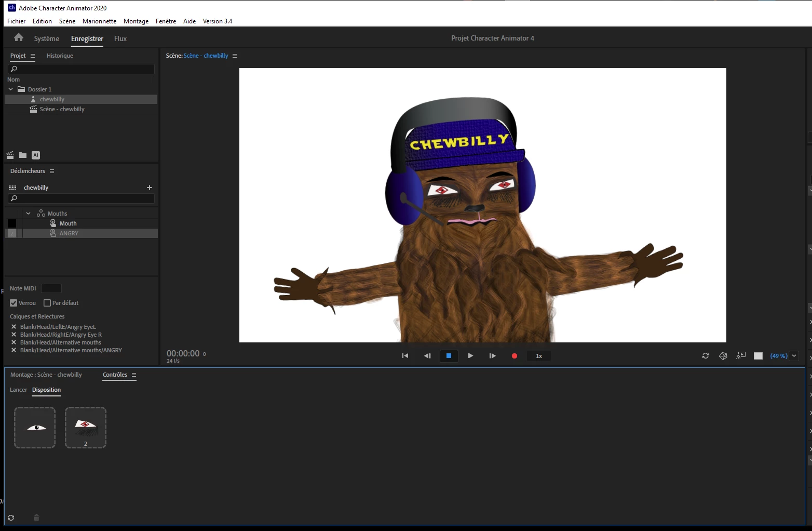Step back one frame
The image size is (812, 531).
(427, 356)
